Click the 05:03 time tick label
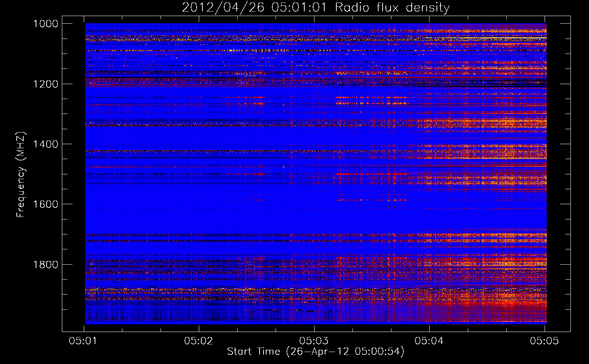Screen dimensions: 589x364 (x=314, y=341)
